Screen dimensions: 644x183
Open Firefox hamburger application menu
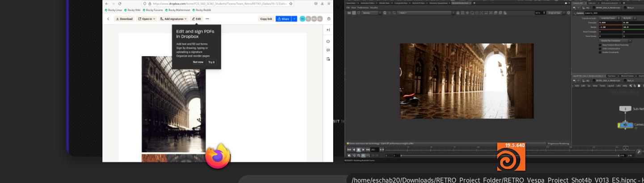click(330, 4)
